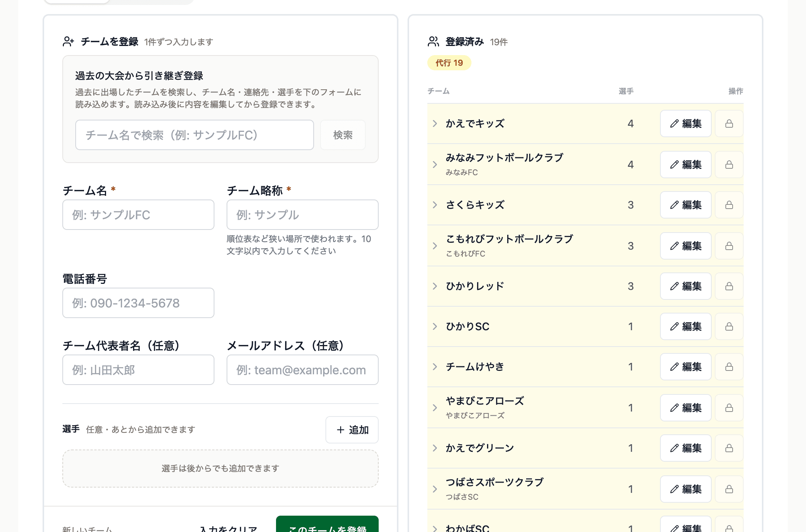806x532 pixels.
Task: Expand the やまびこアローズ row chevron
Action: pyautogui.click(x=435, y=408)
